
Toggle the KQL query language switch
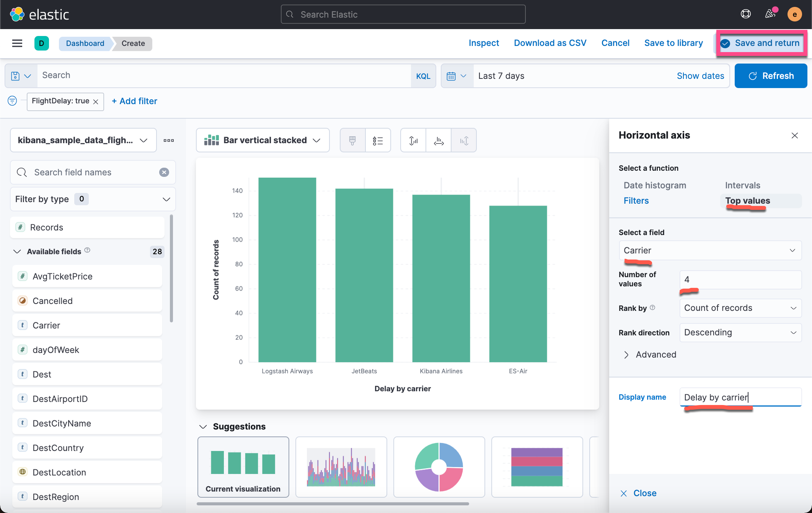[423, 76]
